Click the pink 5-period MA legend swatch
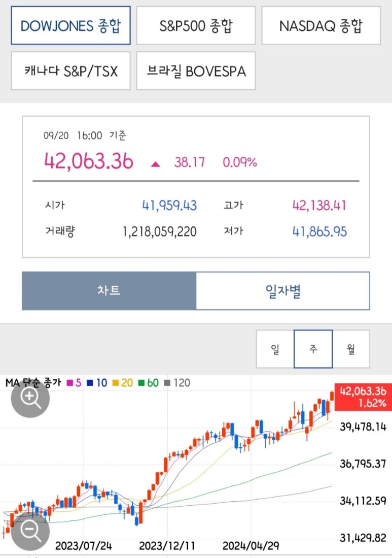This screenshot has width=392, height=558. (69, 383)
